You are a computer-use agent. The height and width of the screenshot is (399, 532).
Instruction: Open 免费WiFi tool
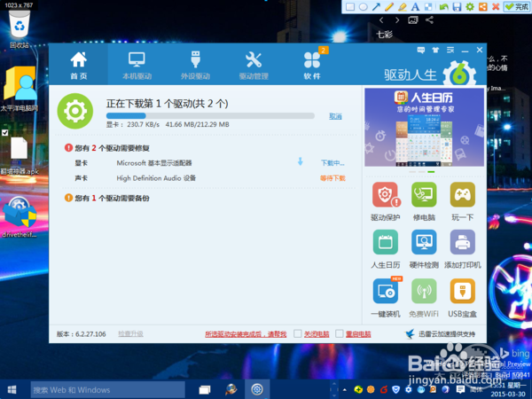(424, 298)
